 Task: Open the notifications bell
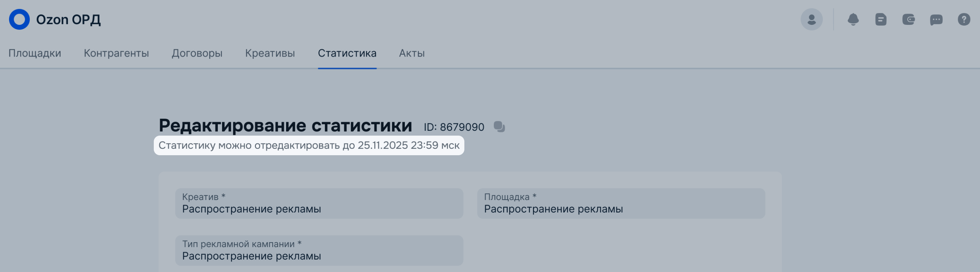click(853, 19)
